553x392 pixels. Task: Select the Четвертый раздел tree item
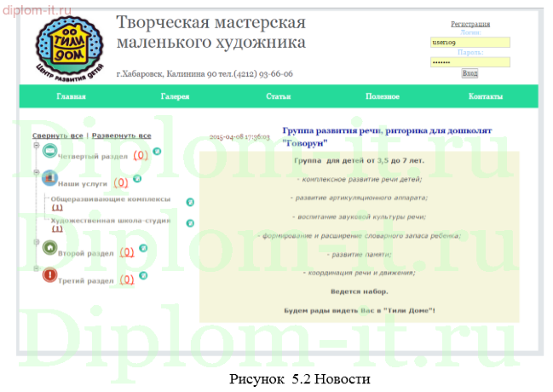point(92,156)
